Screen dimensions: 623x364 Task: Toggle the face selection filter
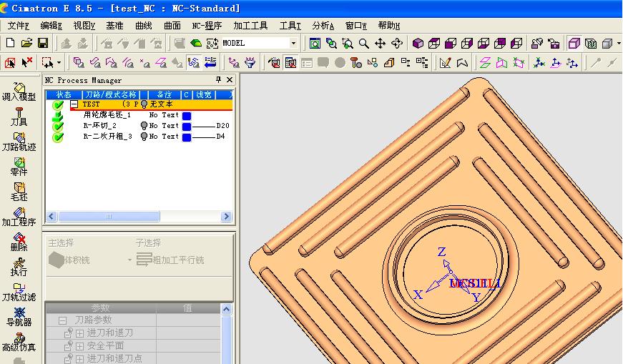(x=95, y=63)
